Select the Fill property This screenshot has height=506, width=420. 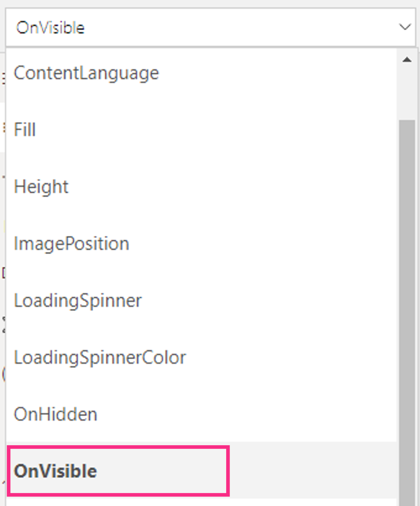coord(24,130)
